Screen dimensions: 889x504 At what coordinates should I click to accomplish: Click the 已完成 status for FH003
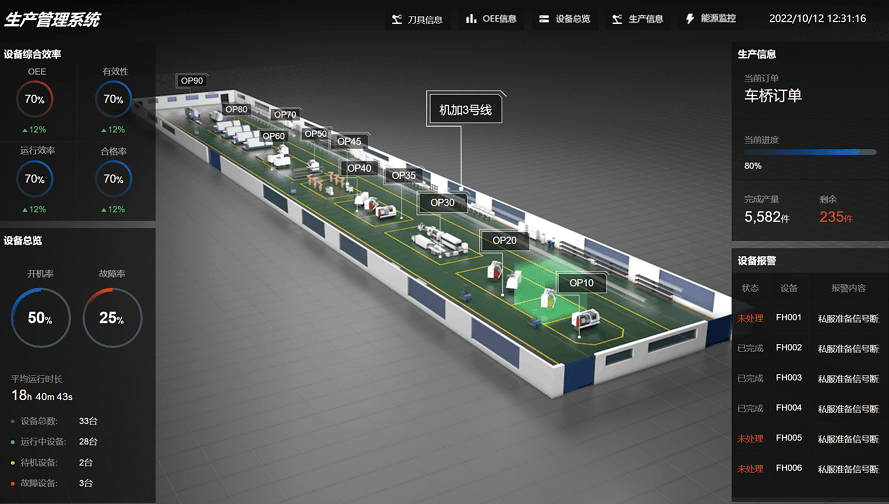coord(750,378)
